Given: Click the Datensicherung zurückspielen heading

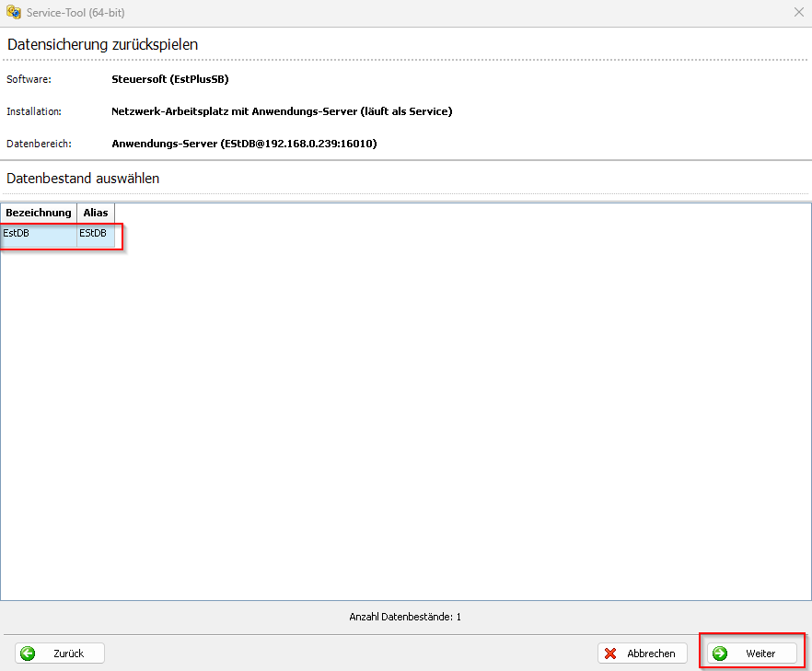Looking at the screenshot, I should point(103,44).
